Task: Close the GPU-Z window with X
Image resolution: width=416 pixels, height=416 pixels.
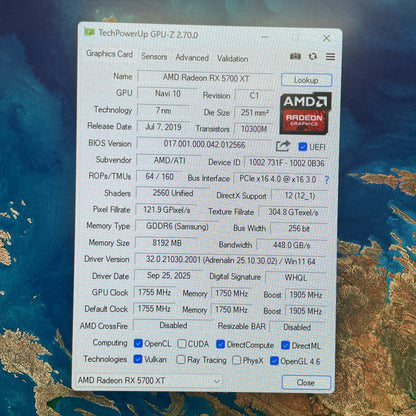Action: coord(327,38)
